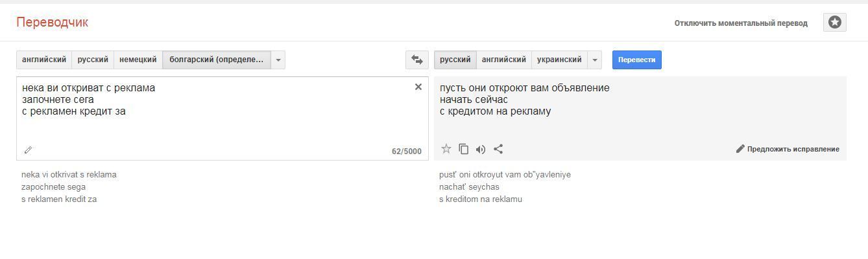Star the translation to save it
The image size is (868, 259).
click(x=446, y=149)
